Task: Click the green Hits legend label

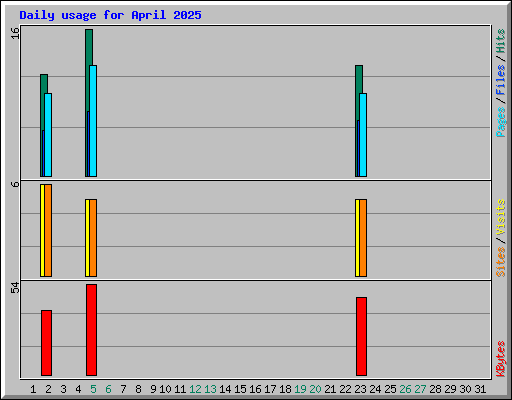Action: (x=500, y=41)
